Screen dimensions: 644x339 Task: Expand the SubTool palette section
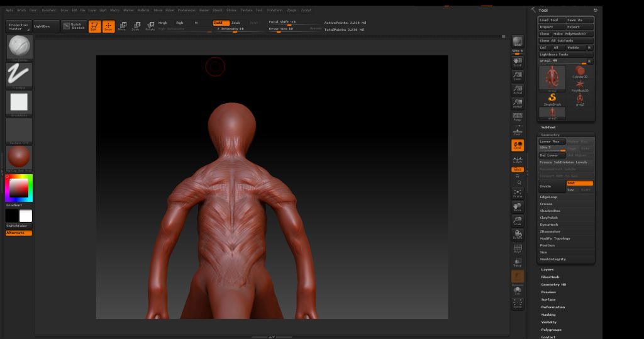coord(548,128)
